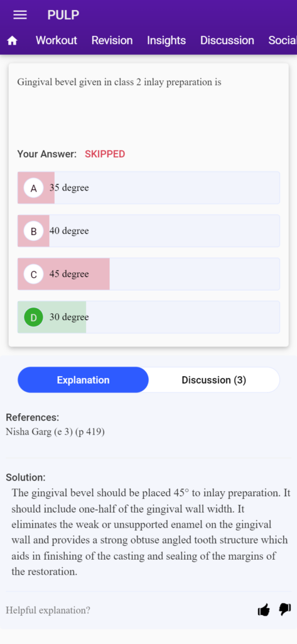
Task: Click the PULP app title
Action: [x=63, y=15]
